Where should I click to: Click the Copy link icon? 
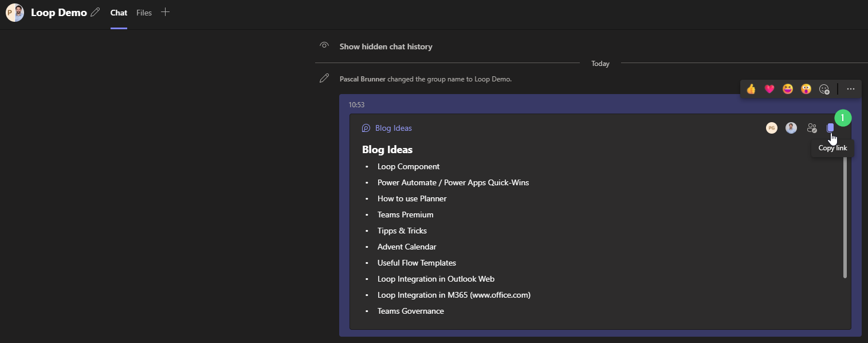(830, 128)
